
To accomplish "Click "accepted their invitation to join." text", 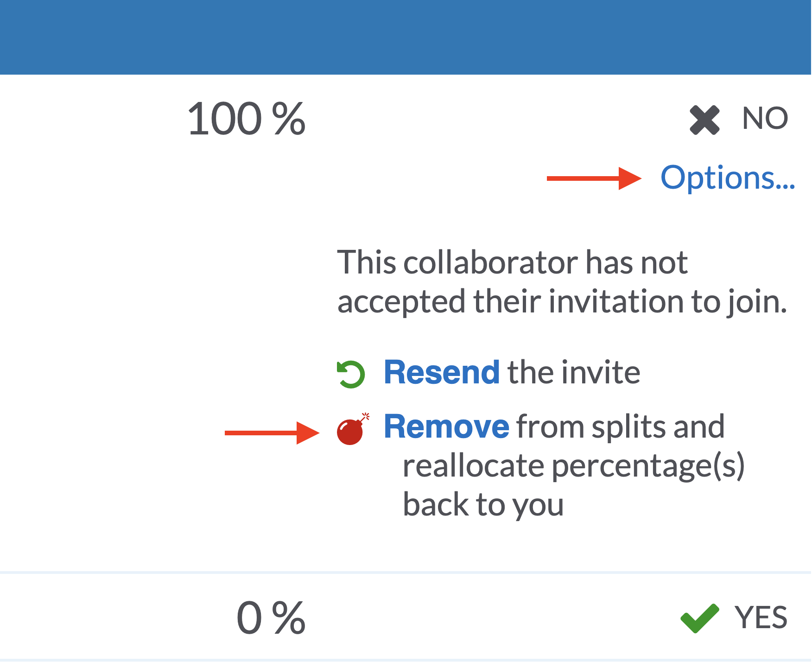I will [562, 302].
